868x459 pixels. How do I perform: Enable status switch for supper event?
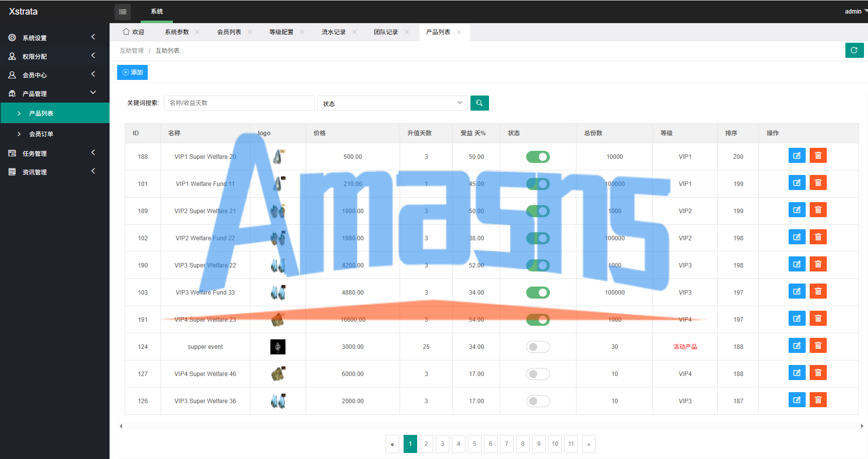538,347
